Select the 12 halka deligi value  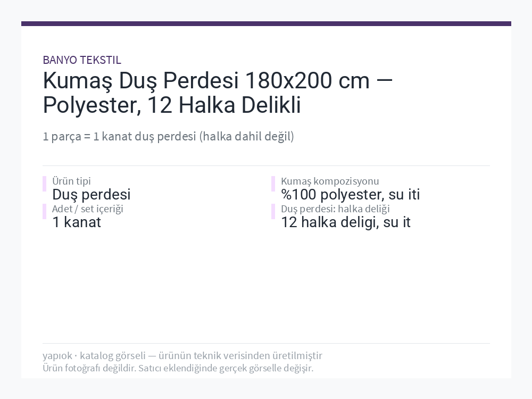pos(346,222)
